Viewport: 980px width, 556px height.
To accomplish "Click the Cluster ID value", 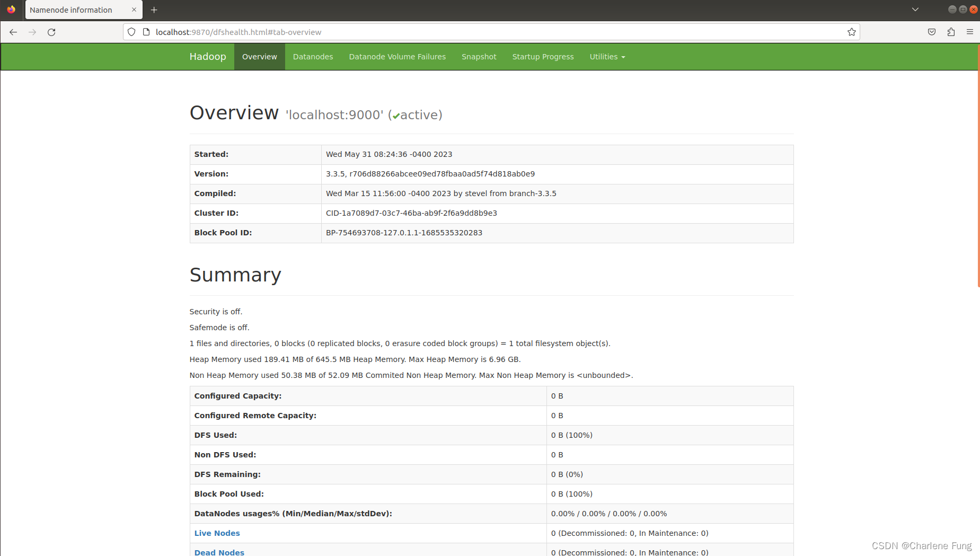I will (x=411, y=213).
